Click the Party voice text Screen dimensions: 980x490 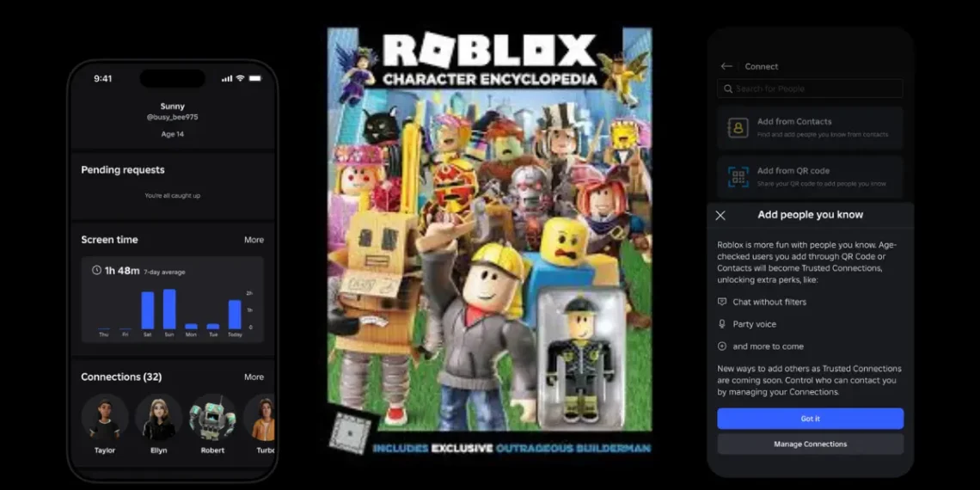(x=755, y=324)
